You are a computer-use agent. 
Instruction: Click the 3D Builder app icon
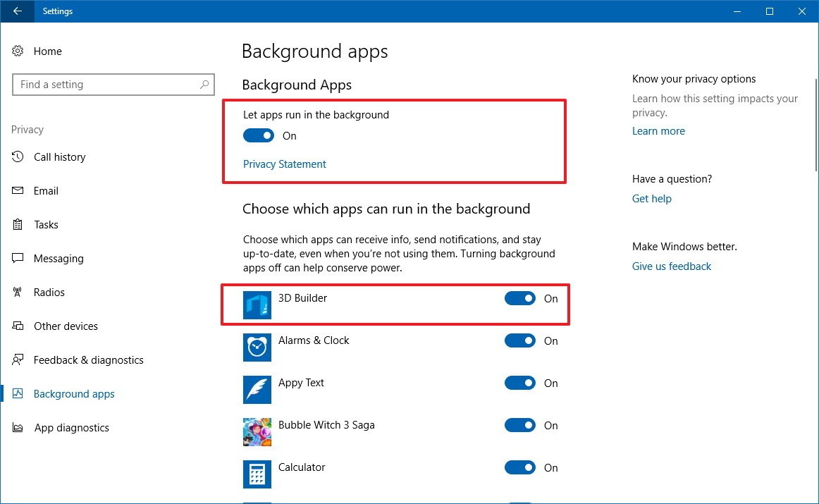[257, 305]
